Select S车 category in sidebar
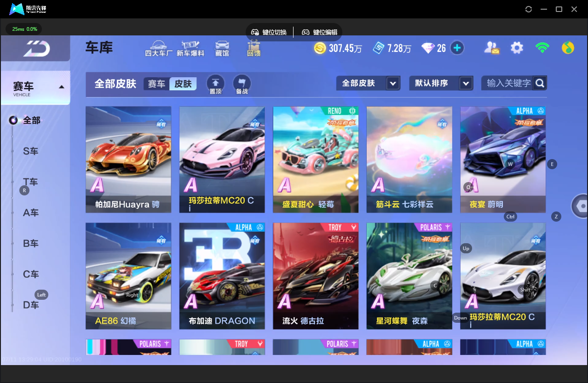The height and width of the screenshot is (383, 588). [x=30, y=151]
